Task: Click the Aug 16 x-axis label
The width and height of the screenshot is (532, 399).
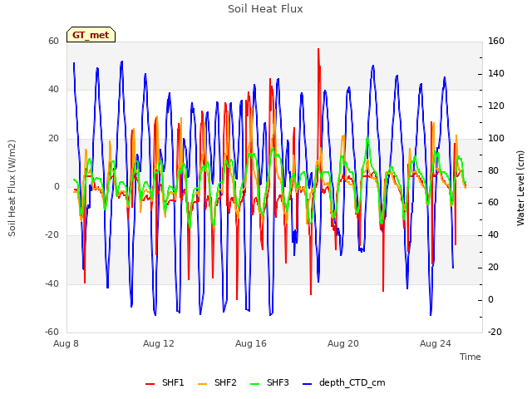Action: [251, 343]
